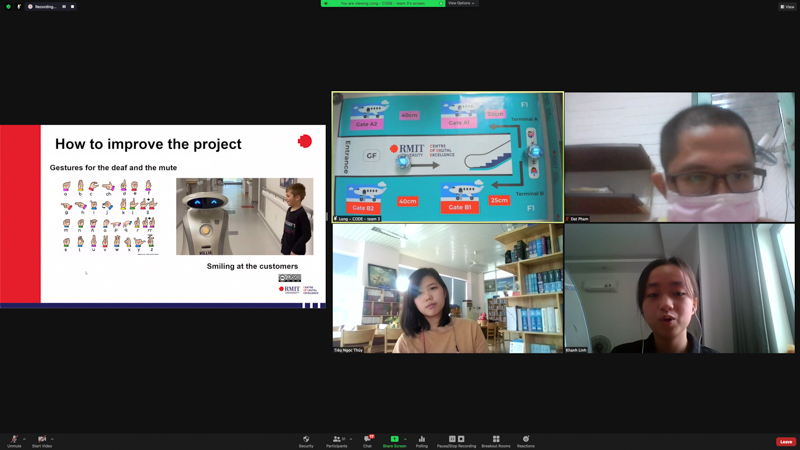The height and width of the screenshot is (450, 800).
Task: Select Dat Pham's video tile
Action: click(679, 157)
